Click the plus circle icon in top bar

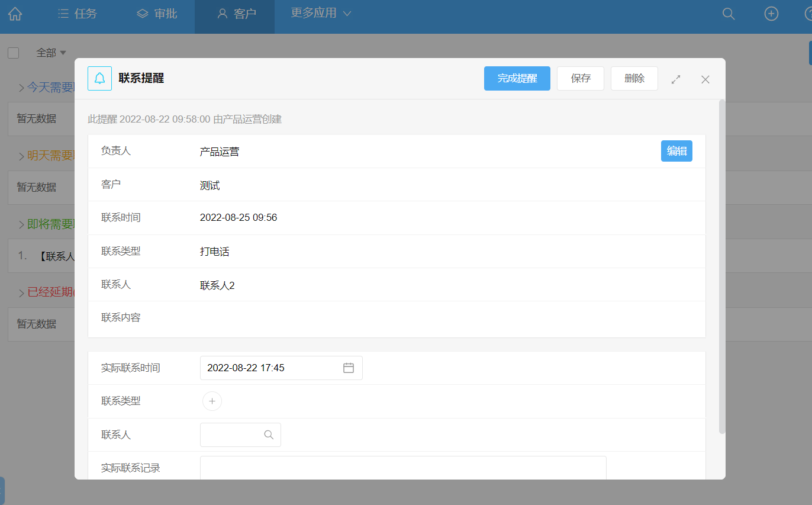tap(771, 14)
